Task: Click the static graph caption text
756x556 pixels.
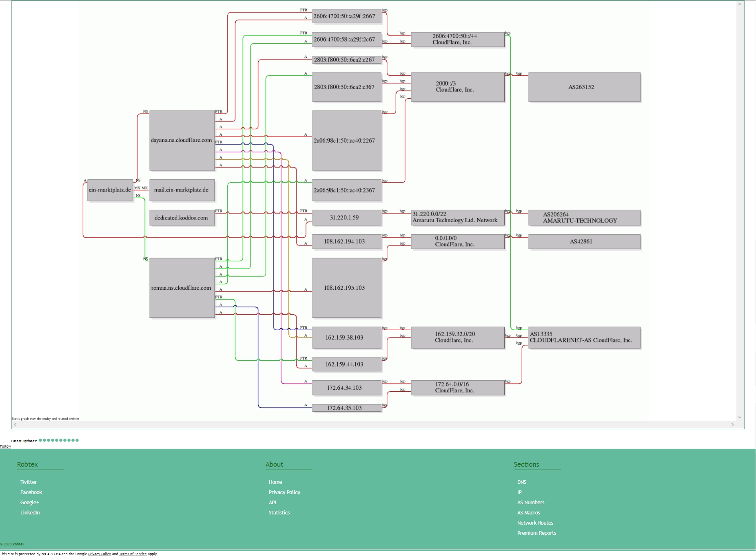Action: pyautogui.click(x=46, y=419)
